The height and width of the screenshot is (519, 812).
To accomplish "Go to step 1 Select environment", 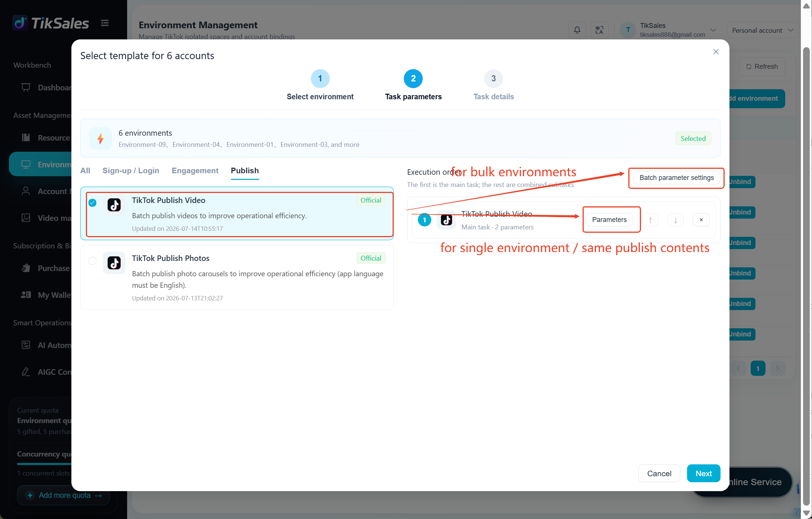I will (320, 78).
